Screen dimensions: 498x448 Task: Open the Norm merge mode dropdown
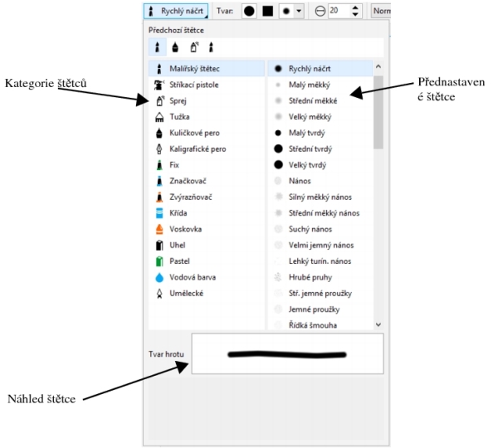(x=381, y=12)
